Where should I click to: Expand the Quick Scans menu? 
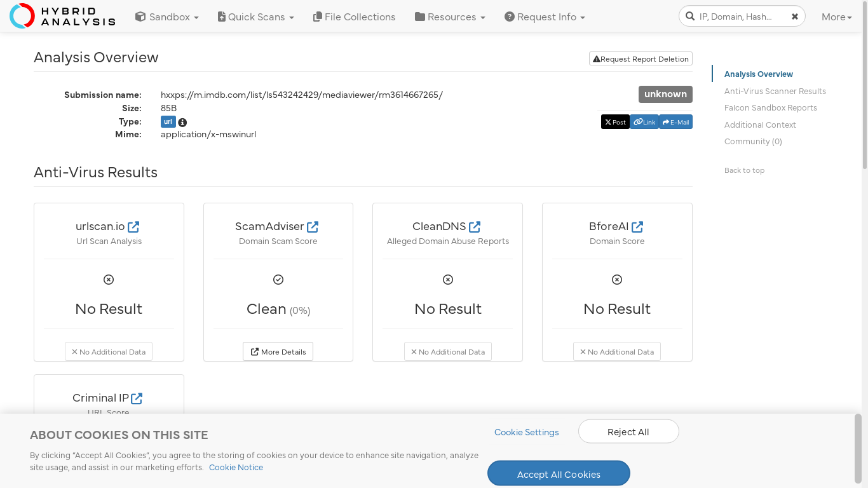pyautogui.click(x=255, y=17)
